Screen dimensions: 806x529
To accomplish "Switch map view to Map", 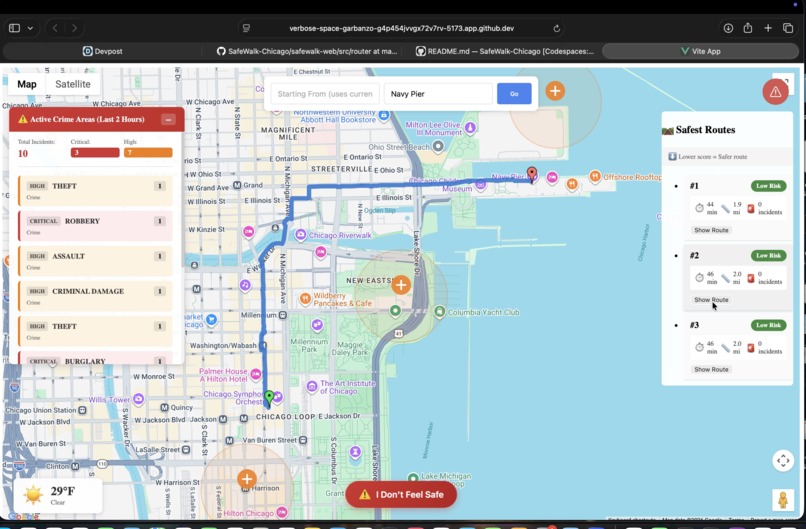I will click(x=27, y=84).
